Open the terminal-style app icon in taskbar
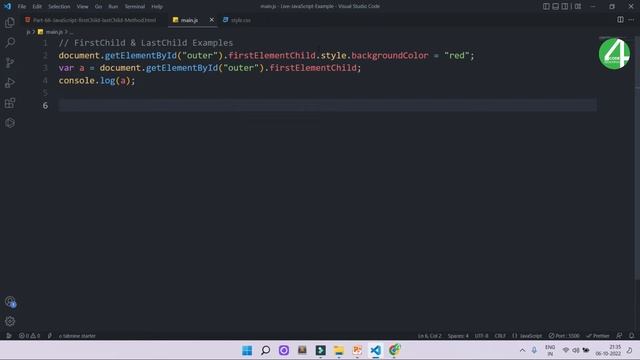Viewport: 640px width, 360px height. [320, 350]
